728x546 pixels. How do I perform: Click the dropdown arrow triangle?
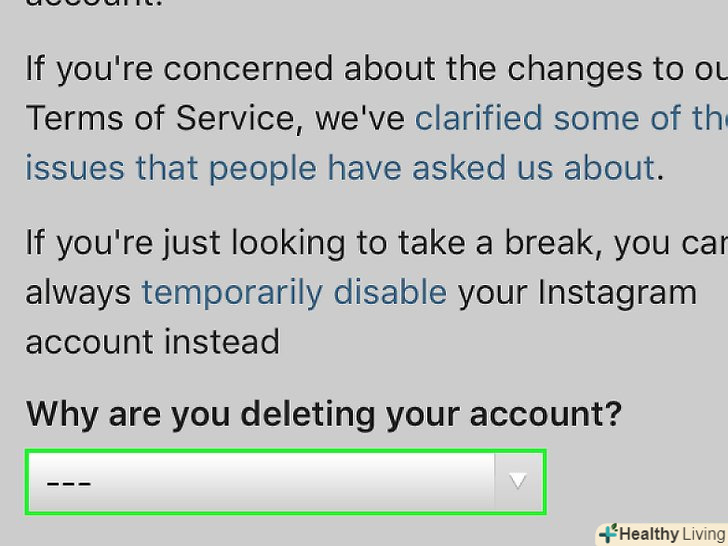(518, 481)
